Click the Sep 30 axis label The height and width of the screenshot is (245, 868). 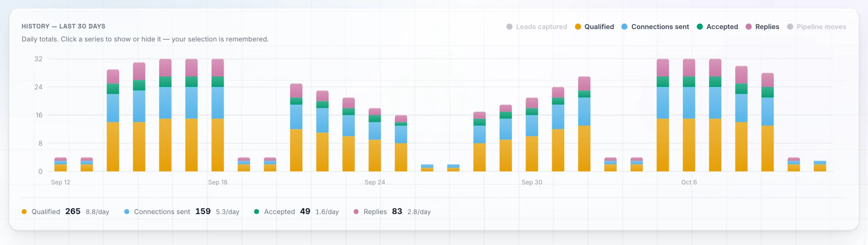[x=532, y=182]
